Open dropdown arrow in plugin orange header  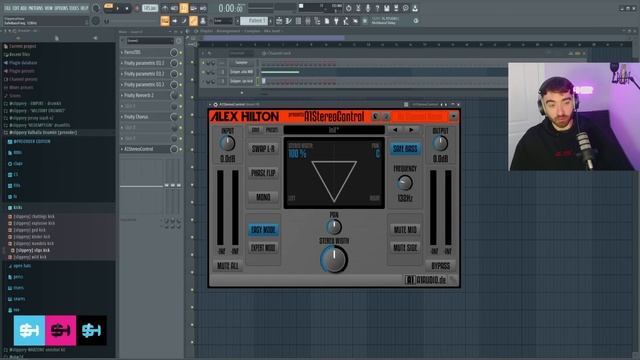tap(453, 117)
